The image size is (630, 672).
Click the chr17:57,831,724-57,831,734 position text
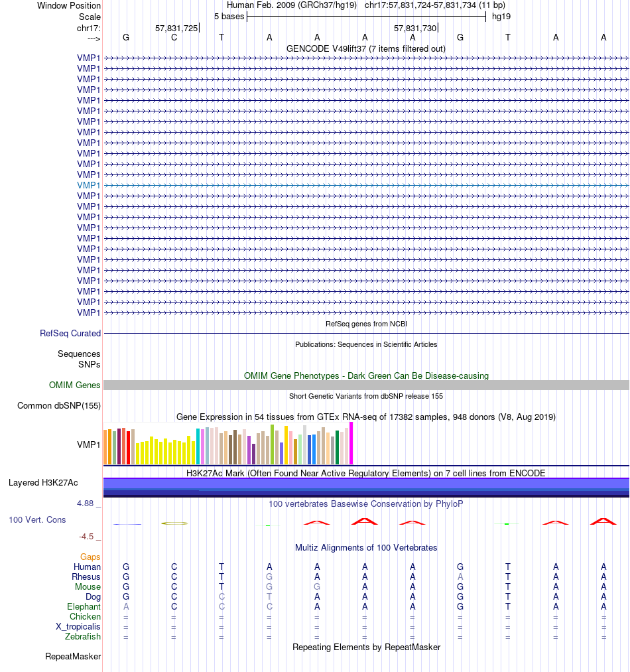435,5
